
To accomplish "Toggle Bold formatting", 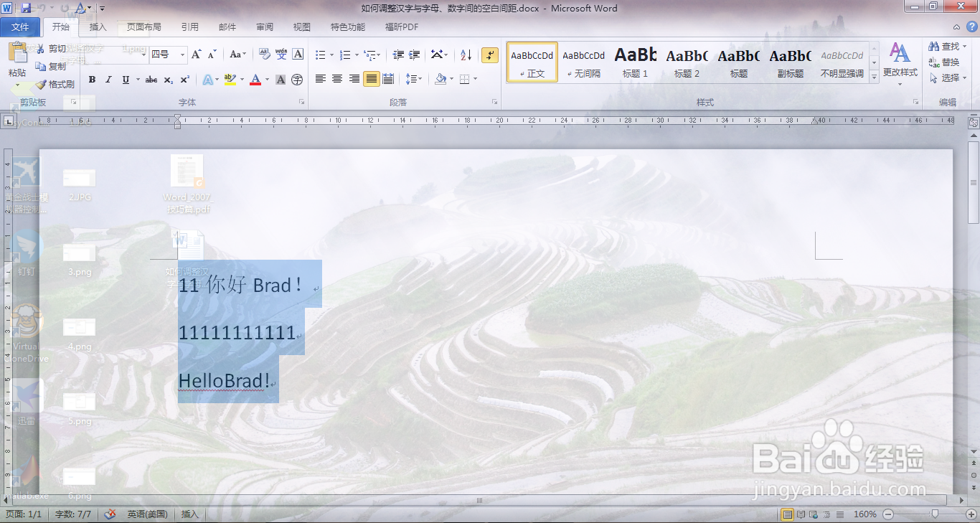I will point(92,80).
